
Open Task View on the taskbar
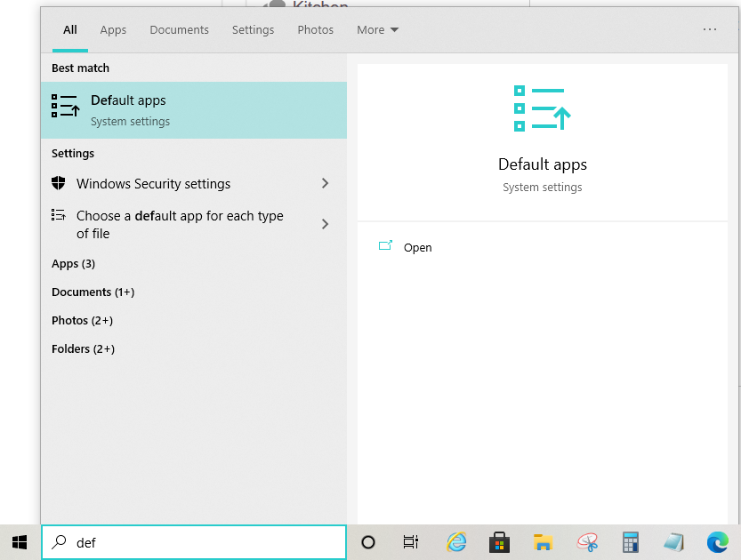click(x=410, y=542)
